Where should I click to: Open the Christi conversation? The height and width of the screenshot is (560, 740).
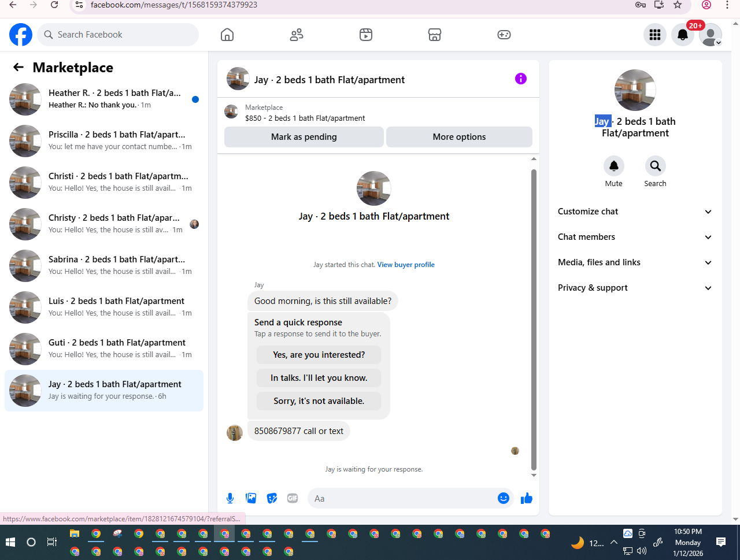[104, 183]
